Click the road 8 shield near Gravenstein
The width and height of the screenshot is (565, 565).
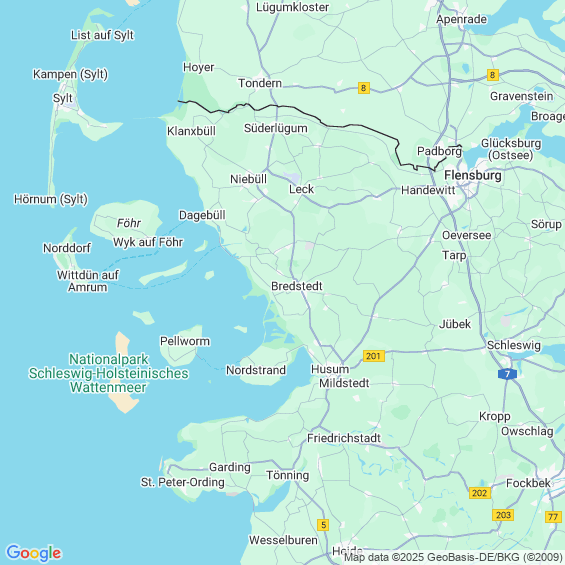(493, 75)
